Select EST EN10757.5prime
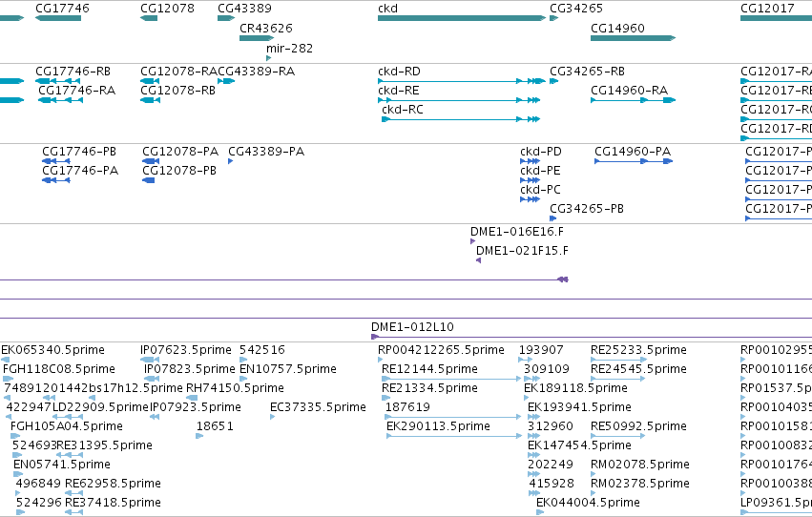The height and width of the screenshot is (517, 812). (288, 369)
